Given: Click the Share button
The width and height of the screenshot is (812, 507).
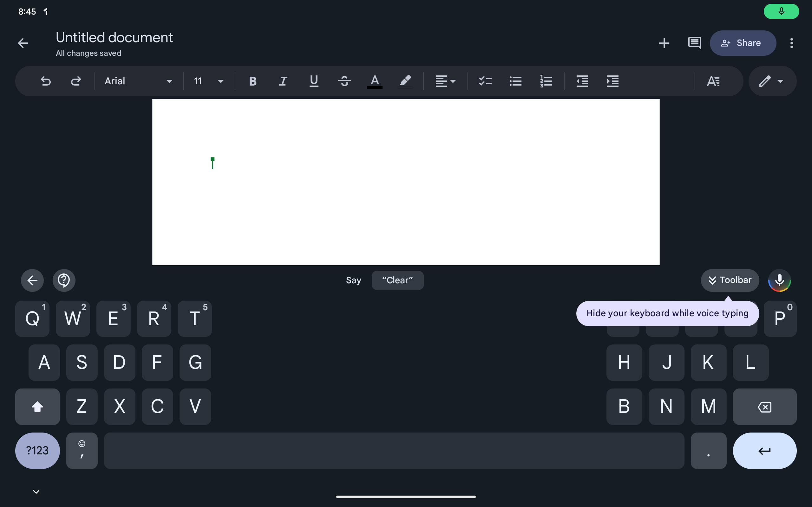Looking at the screenshot, I should 743,43.
